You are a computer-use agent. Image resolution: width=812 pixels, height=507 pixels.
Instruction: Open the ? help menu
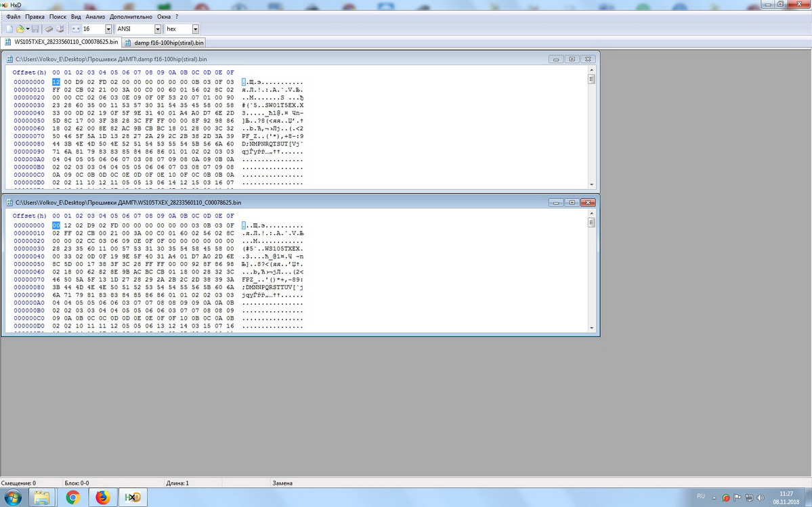[177, 16]
